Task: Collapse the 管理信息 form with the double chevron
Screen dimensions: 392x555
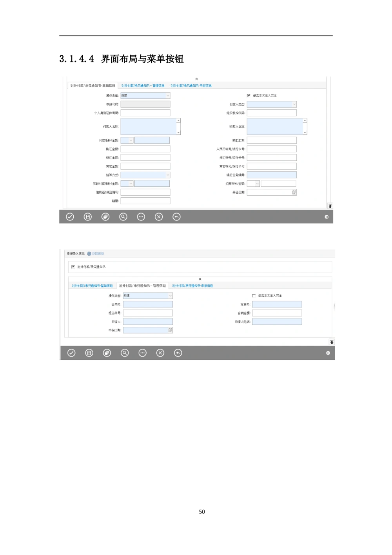Action: click(x=200, y=279)
